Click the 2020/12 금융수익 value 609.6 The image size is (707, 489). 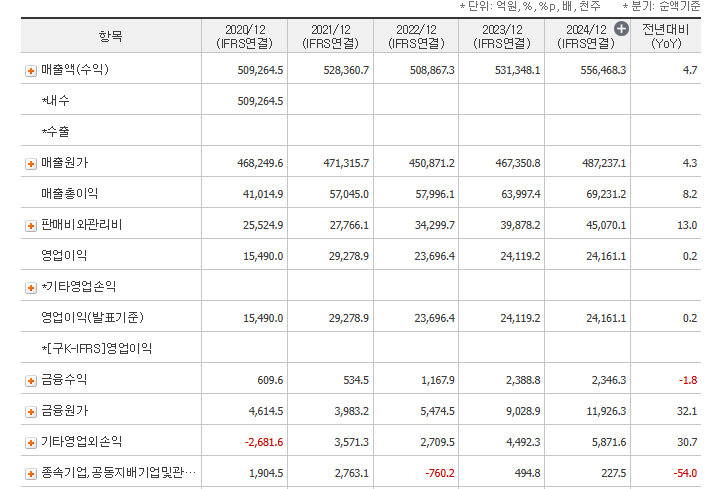270,381
